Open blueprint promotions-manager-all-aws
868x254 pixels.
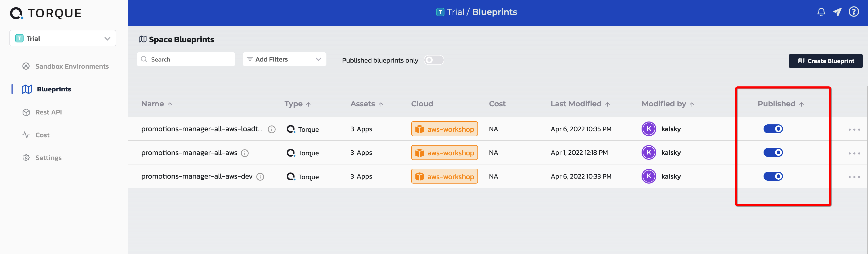[x=189, y=153]
